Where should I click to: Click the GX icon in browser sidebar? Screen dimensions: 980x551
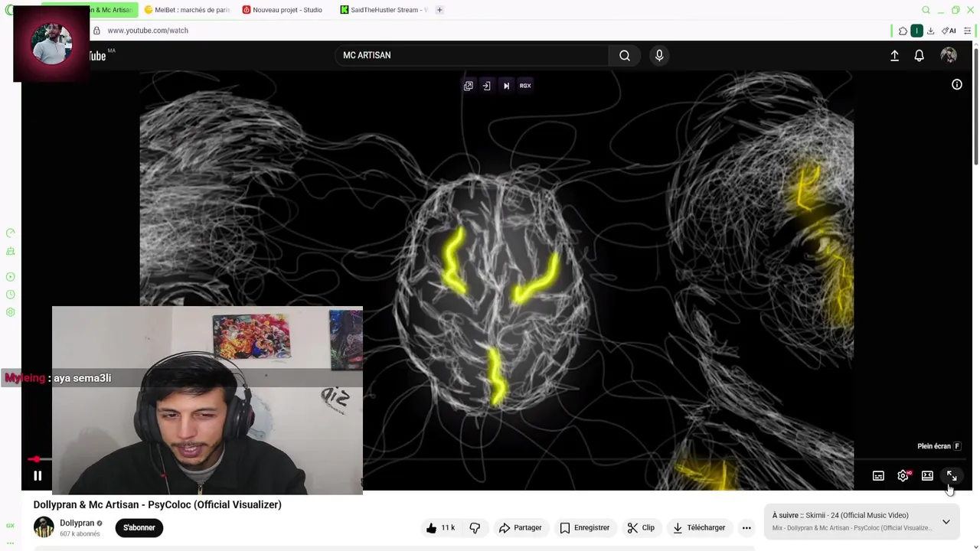pos(10,526)
